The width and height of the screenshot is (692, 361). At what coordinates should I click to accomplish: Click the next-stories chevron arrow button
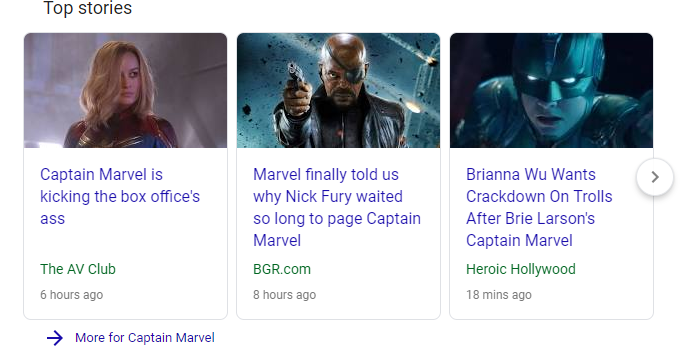click(655, 177)
